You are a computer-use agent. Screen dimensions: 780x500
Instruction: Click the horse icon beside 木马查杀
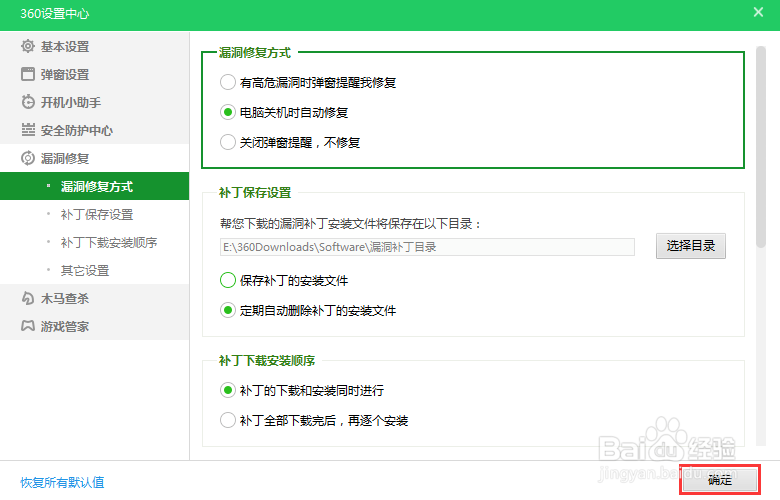pos(28,298)
